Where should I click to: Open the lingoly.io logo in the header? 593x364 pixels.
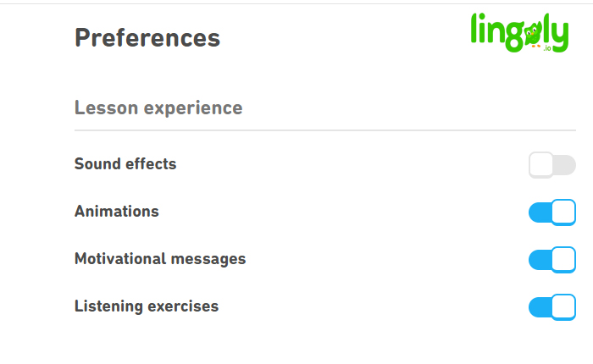tap(519, 33)
